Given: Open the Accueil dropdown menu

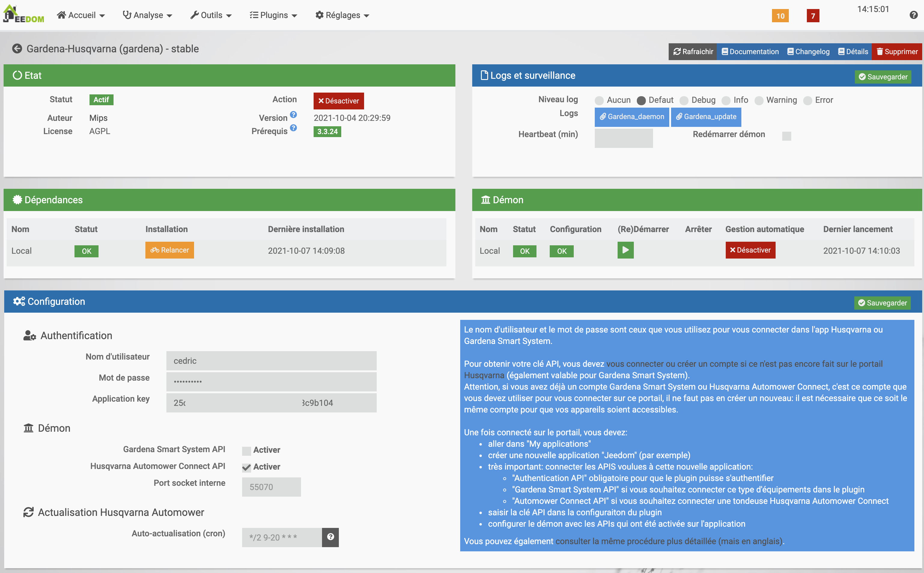Looking at the screenshot, I should [x=81, y=15].
